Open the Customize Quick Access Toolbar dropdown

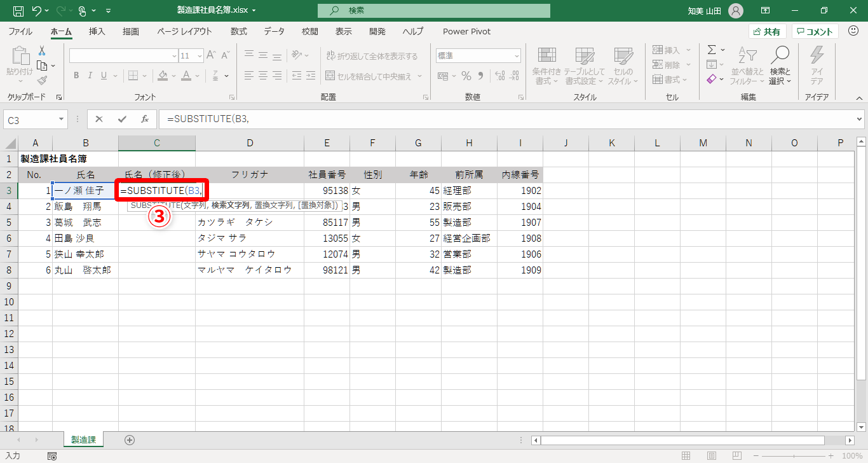(x=108, y=11)
